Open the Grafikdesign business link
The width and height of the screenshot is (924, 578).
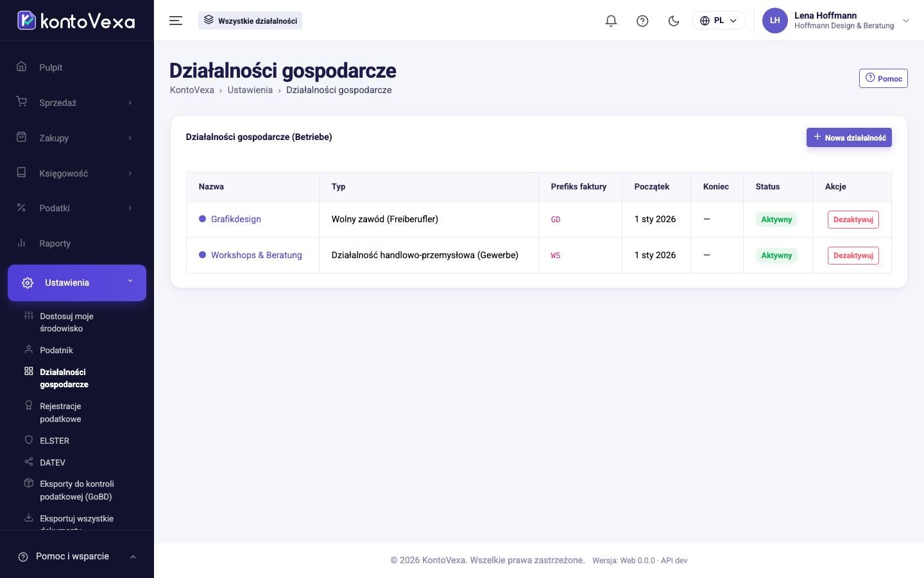[236, 219]
